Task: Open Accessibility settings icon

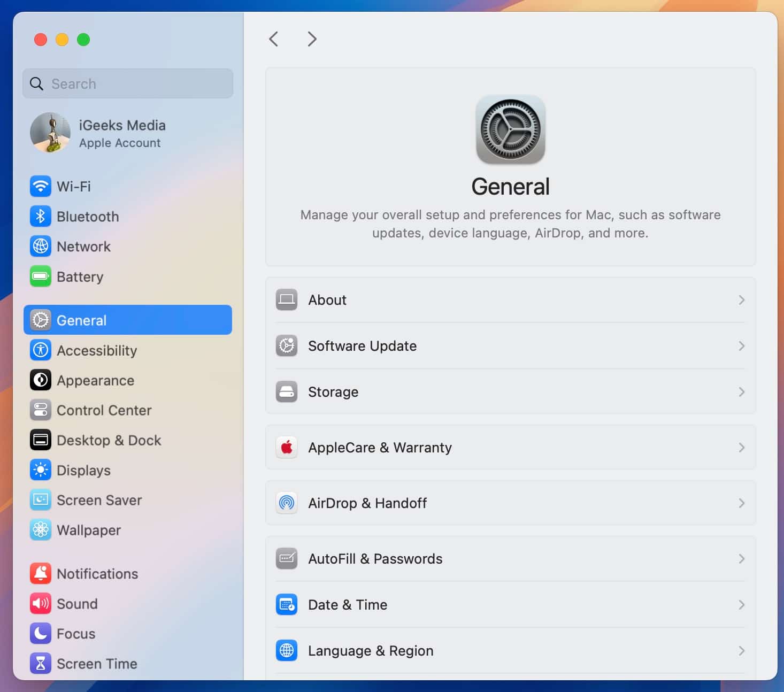Action: point(40,350)
